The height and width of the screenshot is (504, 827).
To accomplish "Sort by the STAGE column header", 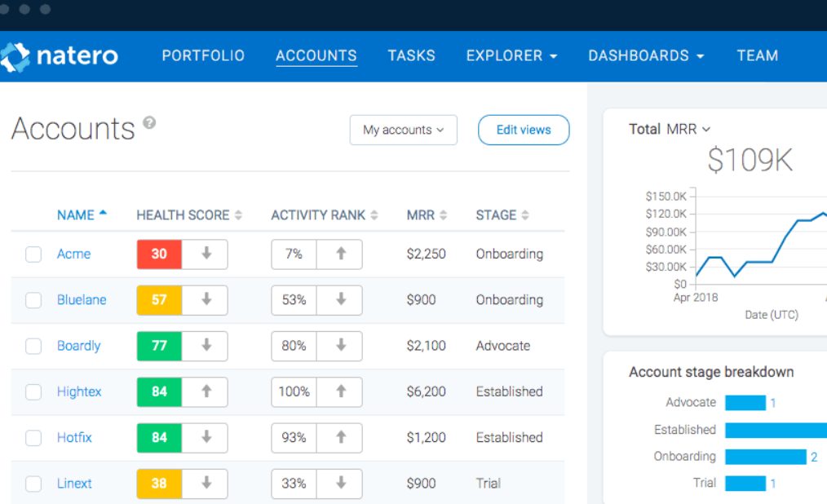I will (496, 215).
